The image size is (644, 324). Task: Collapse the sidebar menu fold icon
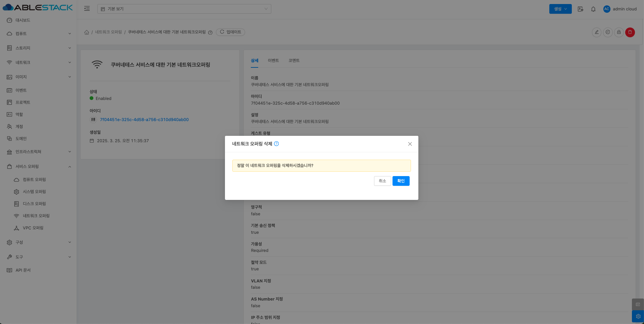87,9
